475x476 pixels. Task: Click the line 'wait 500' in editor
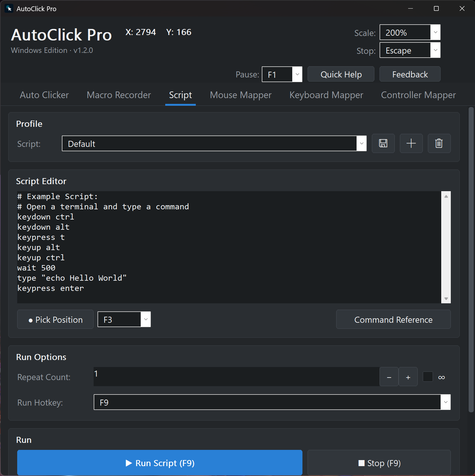[36, 268]
